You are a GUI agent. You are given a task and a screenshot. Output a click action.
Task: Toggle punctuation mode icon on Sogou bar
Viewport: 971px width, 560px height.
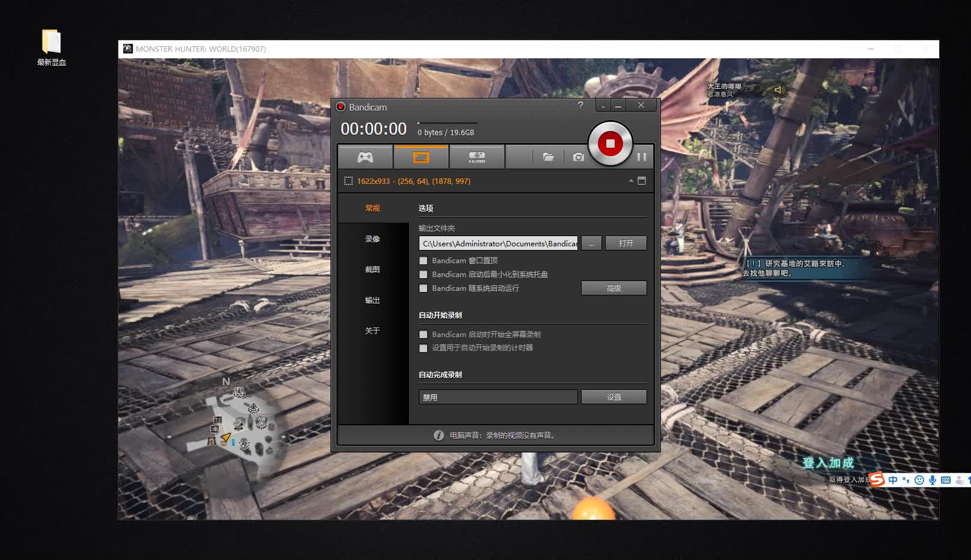click(x=906, y=479)
